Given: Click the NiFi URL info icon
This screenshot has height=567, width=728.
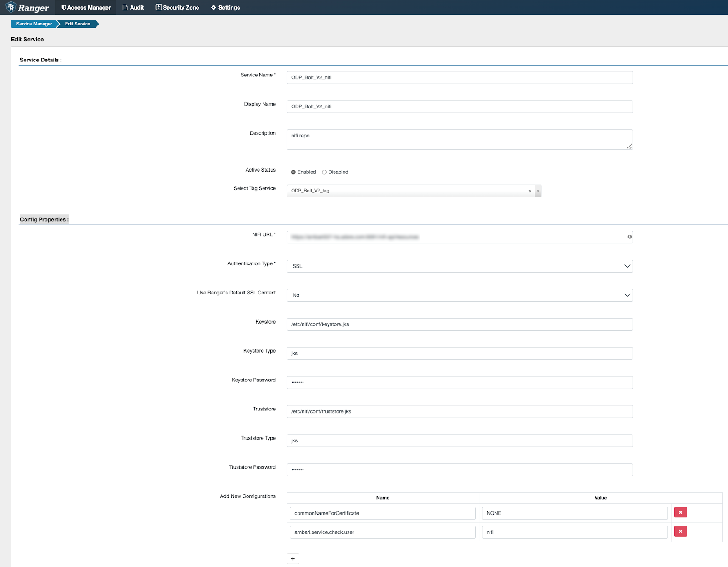Looking at the screenshot, I should [x=630, y=237].
